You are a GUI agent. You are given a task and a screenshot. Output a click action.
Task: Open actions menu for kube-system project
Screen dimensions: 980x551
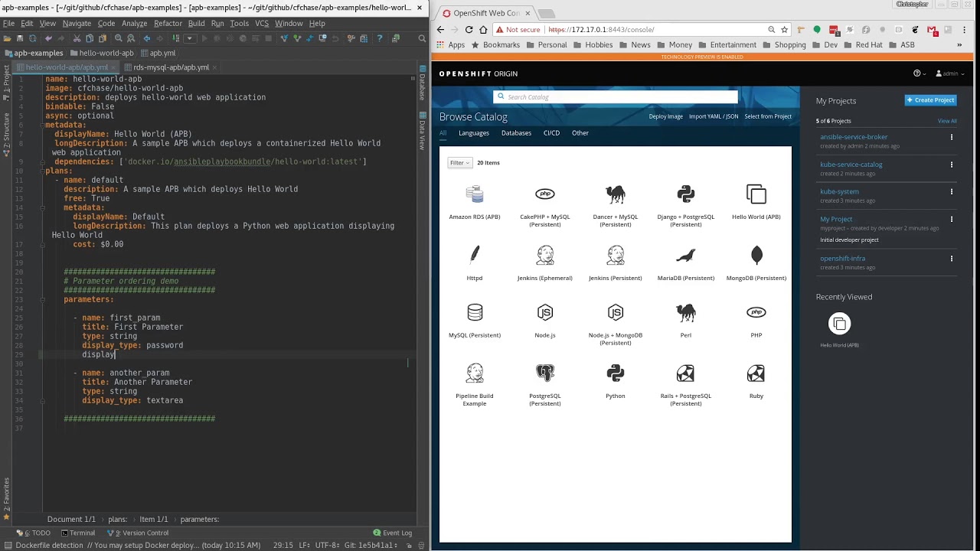[x=952, y=191]
